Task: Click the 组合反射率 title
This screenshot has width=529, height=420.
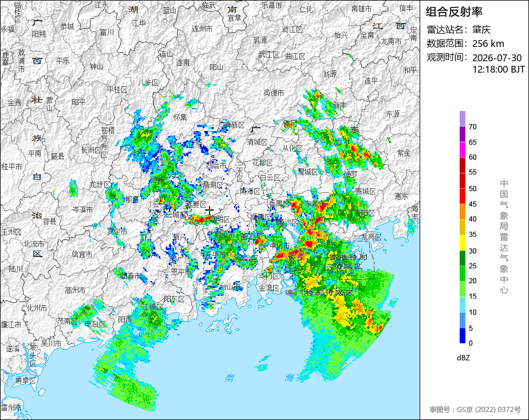Action: [x=454, y=11]
